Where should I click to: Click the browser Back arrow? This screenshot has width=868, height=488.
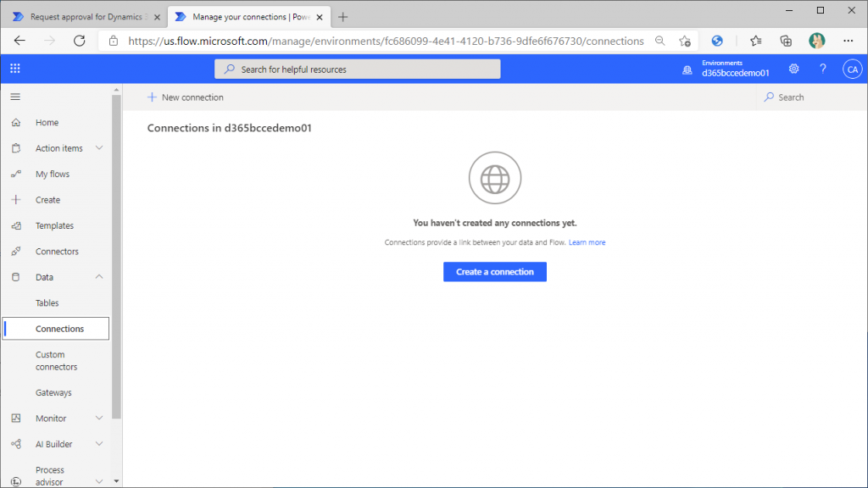19,41
